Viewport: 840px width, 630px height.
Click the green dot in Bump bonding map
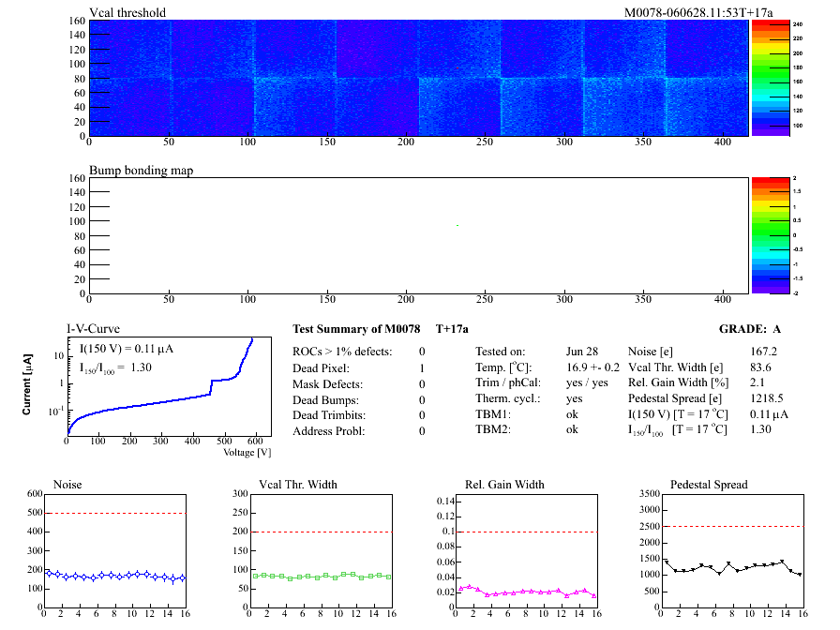[x=457, y=226]
